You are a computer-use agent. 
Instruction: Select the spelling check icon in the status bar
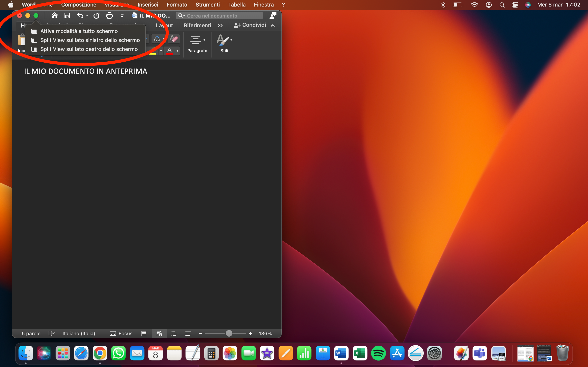tap(52, 333)
